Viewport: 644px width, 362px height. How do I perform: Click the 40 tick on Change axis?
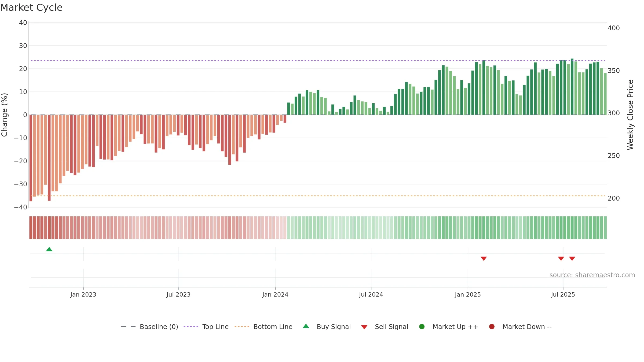click(x=23, y=23)
